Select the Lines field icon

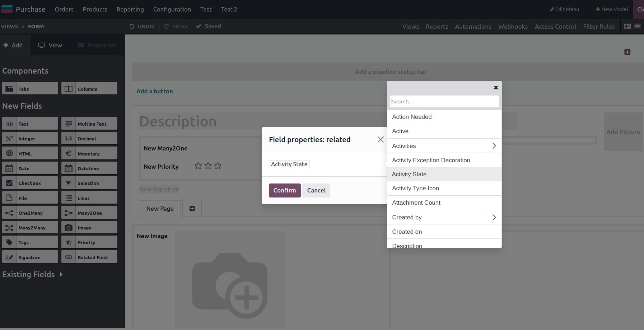69,198
